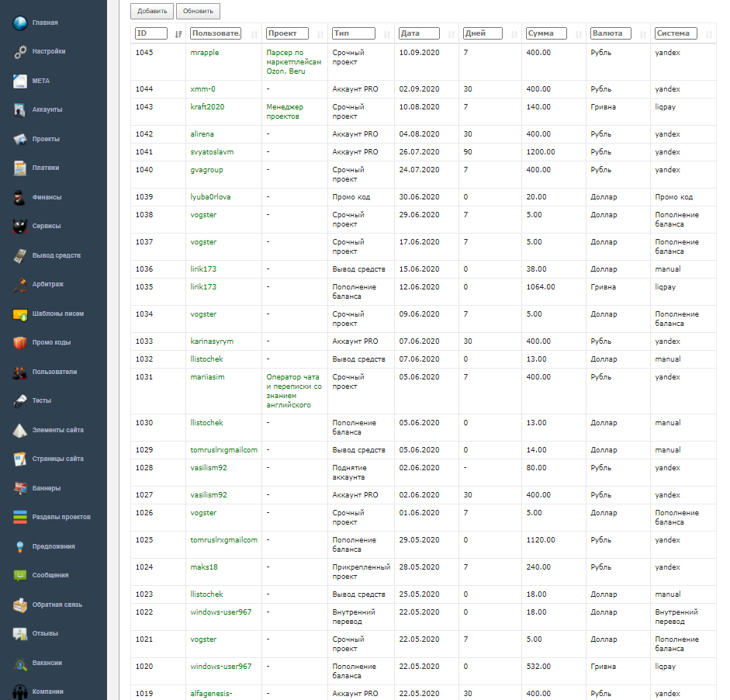Open Промо коды menu label
The image size is (730, 700).
point(51,343)
